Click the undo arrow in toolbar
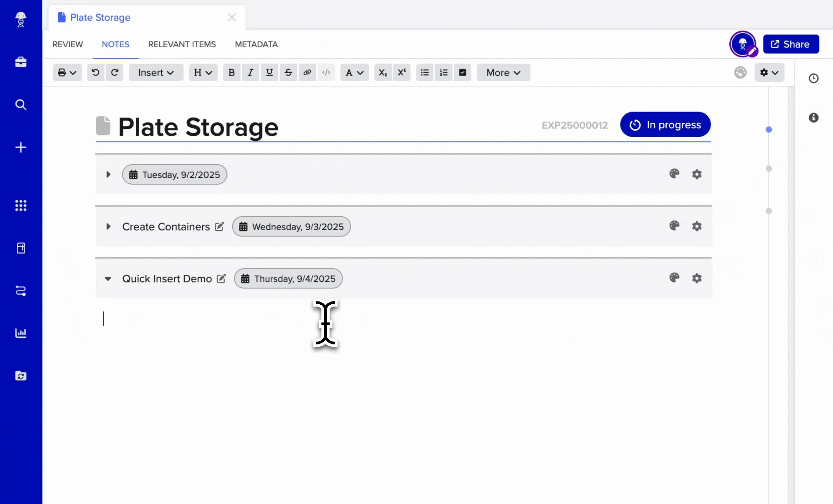This screenshot has height=504, width=833. click(96, 72)
